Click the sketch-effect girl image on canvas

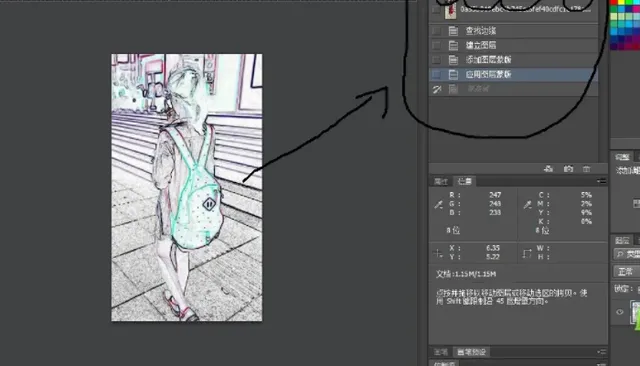pos(187,188)
